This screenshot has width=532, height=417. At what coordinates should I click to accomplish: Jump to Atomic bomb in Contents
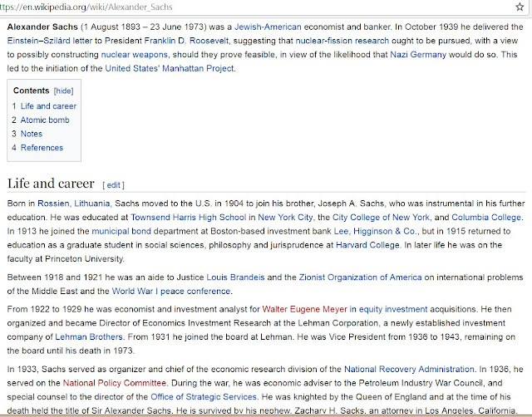coord(45,120)
